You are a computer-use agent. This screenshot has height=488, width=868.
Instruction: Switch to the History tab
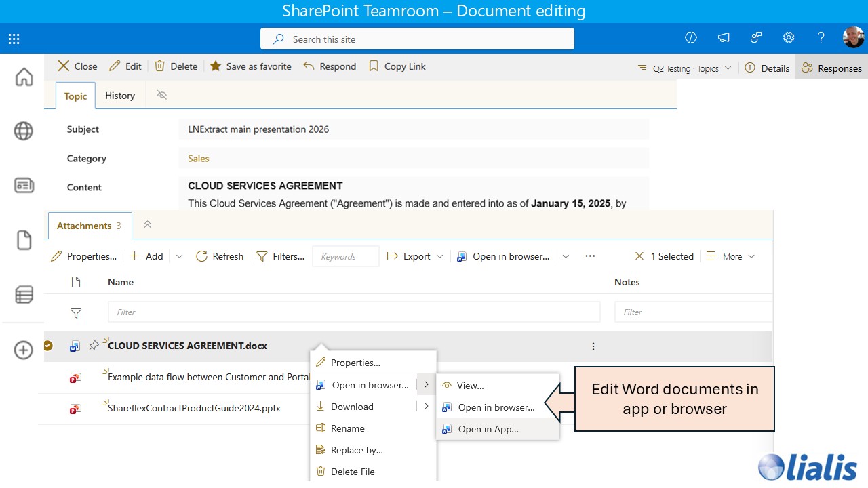pos(120,96)
